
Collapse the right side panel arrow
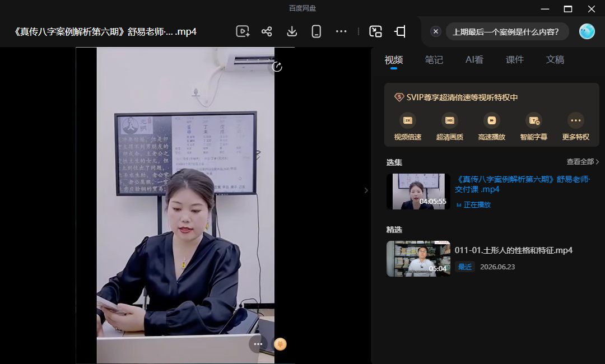coord(366,190)
